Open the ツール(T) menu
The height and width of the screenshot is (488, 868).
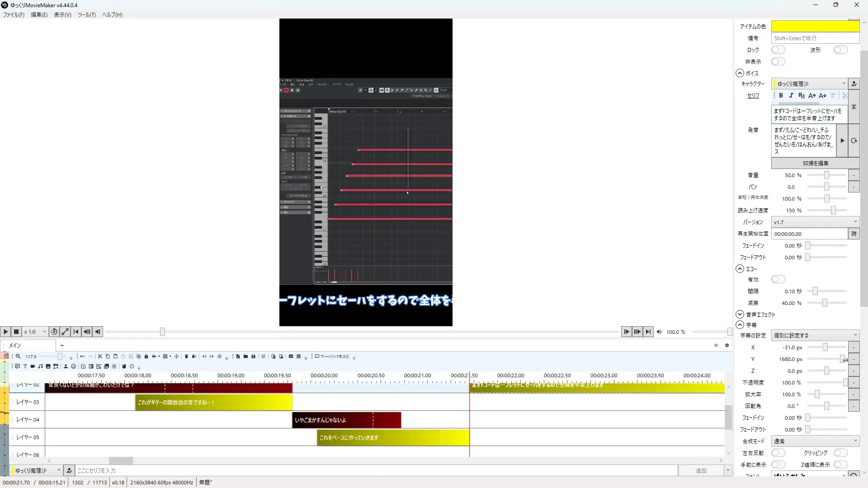86,14
